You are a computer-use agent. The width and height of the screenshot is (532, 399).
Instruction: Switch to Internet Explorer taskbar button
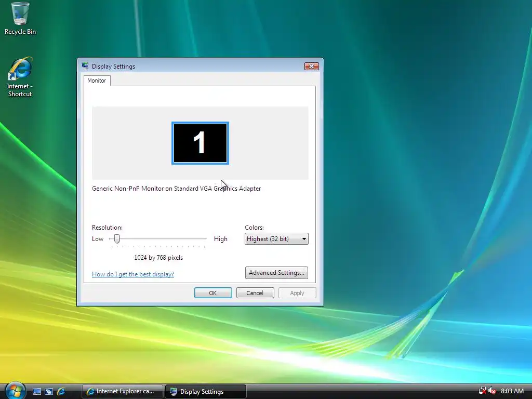coord(123,391)
